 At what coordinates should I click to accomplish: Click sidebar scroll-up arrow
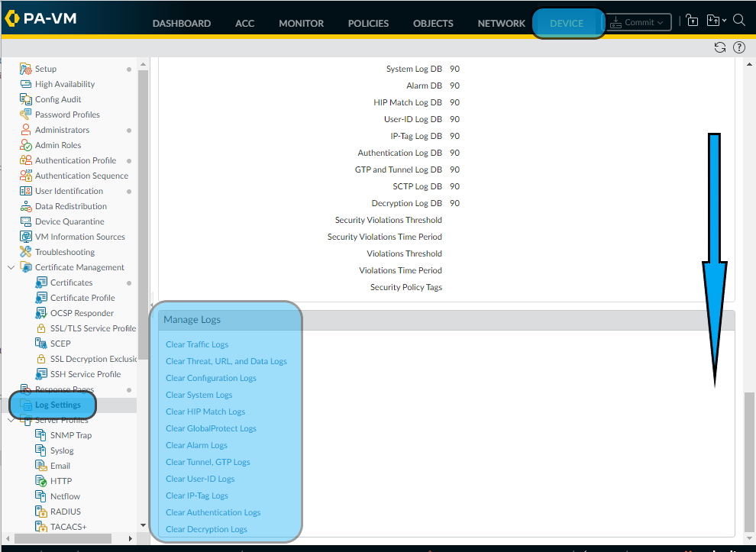(x=144, y=64)
